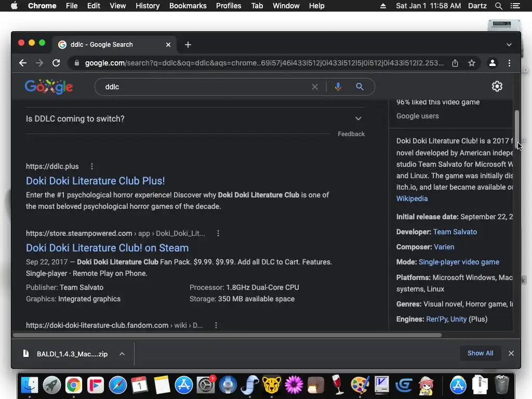Image resolution: width=532 pixels, height=399 pixels.
Task: Open Doki Doki Literature Club! on Steam
Action: pyautogui.click(x=107, y=248)
